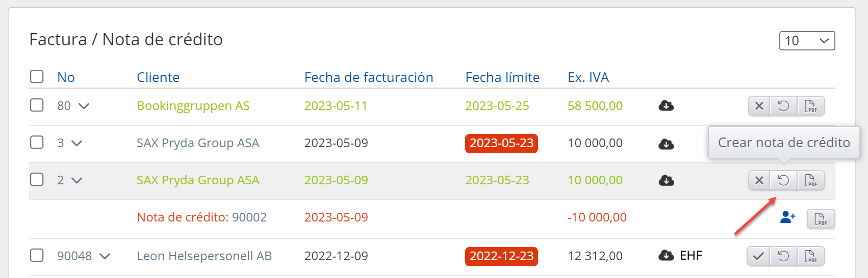Viewport: 868px width, 278px height.
Task: Create credit note for invoice 90048
Action: pyautogui.click(x=783, y=256)
